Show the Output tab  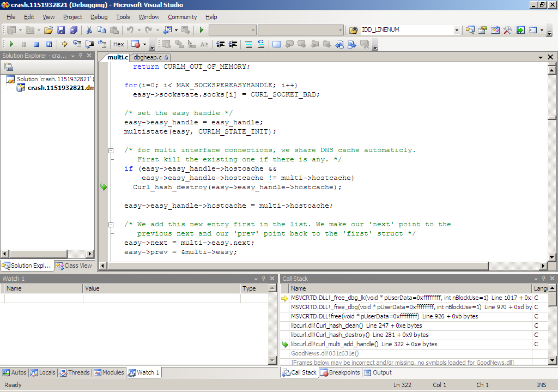[x=378, y=372]
